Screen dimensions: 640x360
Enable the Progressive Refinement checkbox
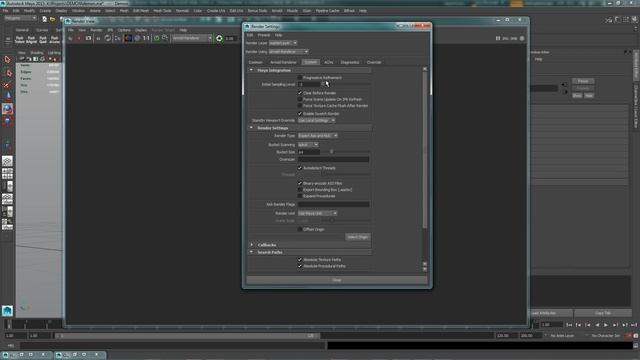tap(300, 78)
